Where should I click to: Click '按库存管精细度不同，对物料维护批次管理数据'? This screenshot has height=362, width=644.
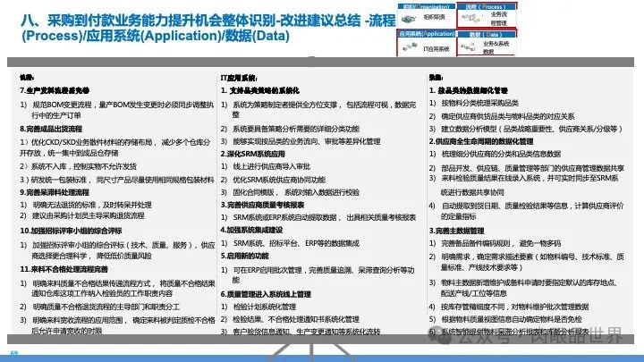514,307
